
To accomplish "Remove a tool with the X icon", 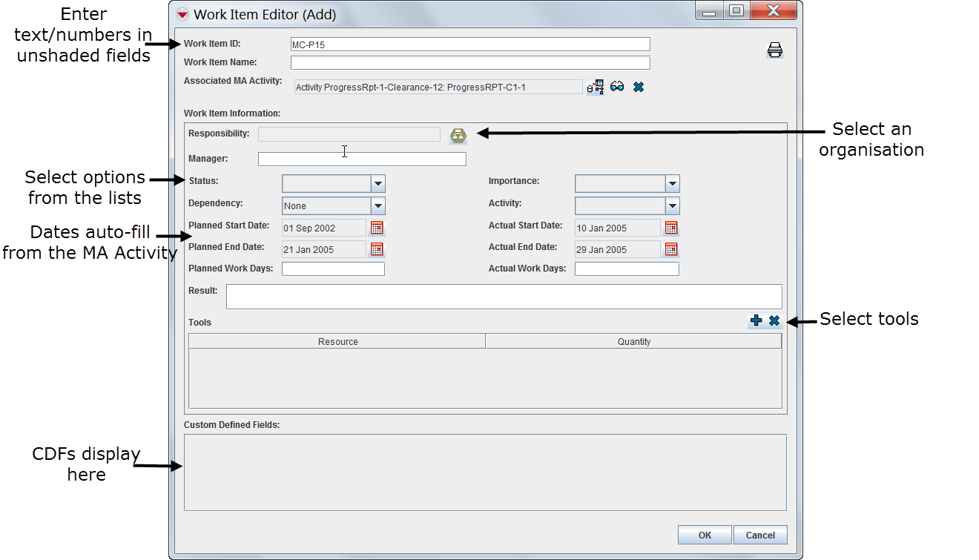I will 774,320.
